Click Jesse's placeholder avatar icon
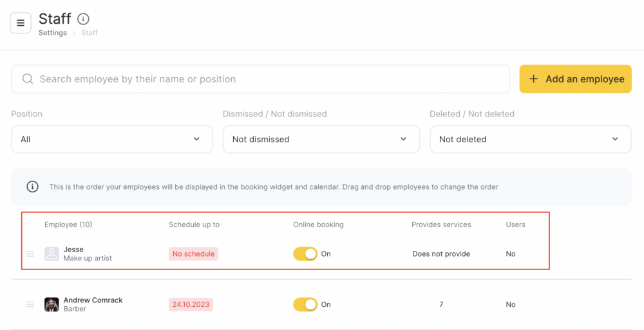The height and width of the screenshot is (330, 644). coord(52,253)
